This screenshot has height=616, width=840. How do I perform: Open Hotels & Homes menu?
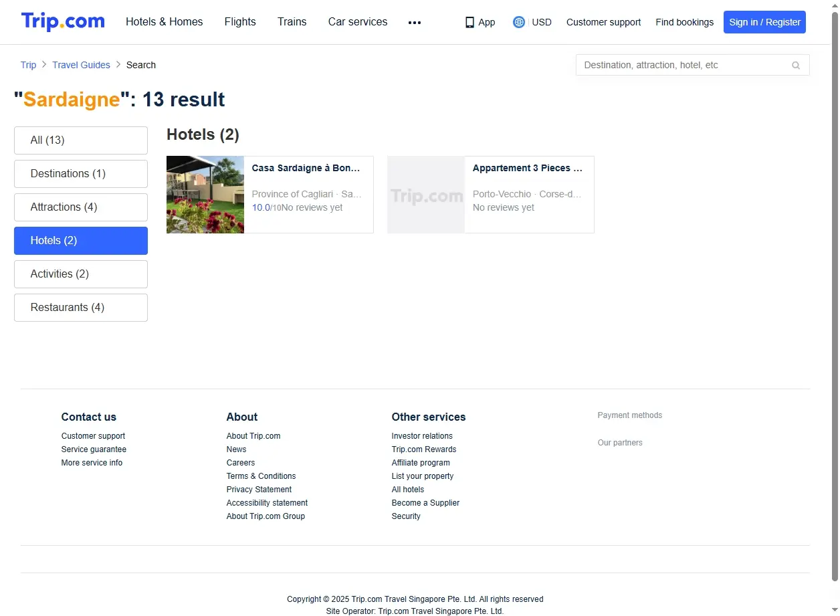click(x=165, y=22)
